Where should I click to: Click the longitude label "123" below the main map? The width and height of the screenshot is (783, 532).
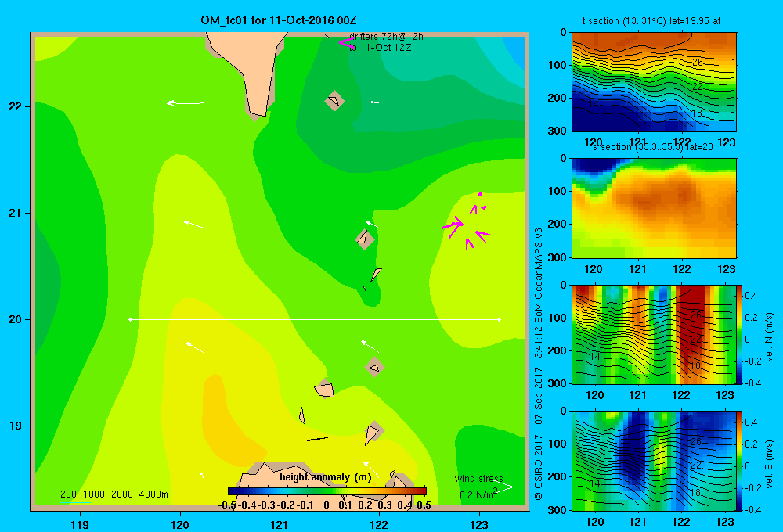tap(479, 524)
